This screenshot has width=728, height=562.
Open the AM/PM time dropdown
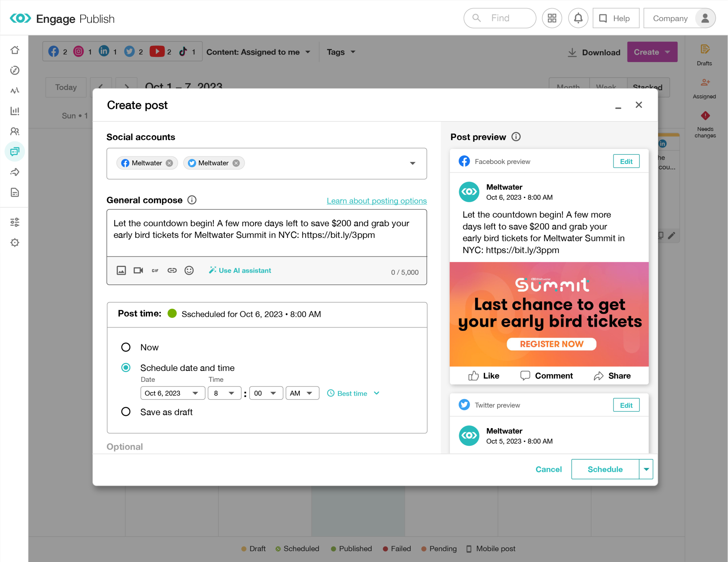tap(302, 393)
